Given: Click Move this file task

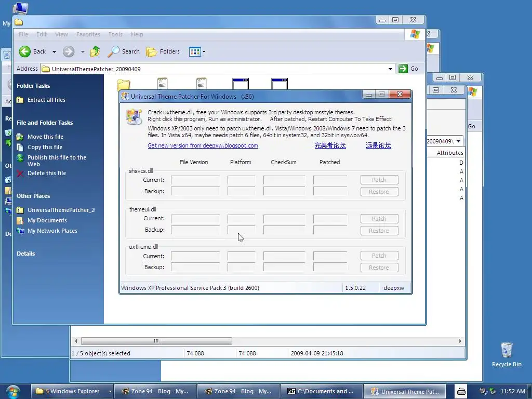Looking at the screenshot, I should [x=45, y=137].
